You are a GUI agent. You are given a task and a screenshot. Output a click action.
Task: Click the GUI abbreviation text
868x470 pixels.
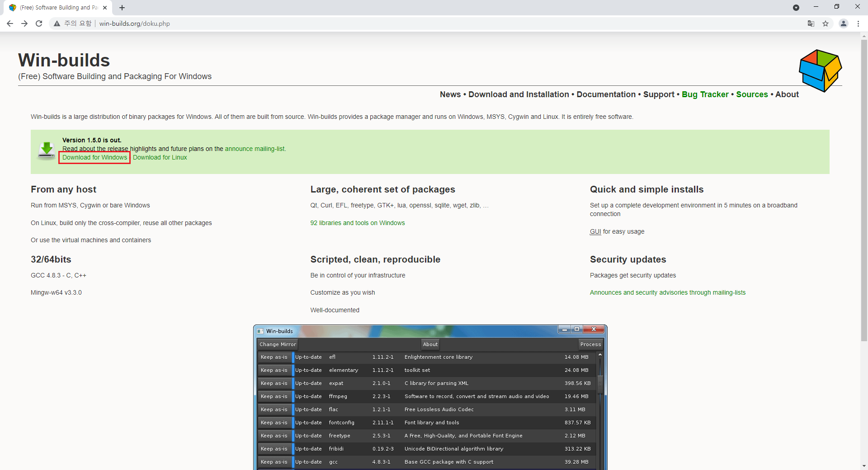click(595, 231)
